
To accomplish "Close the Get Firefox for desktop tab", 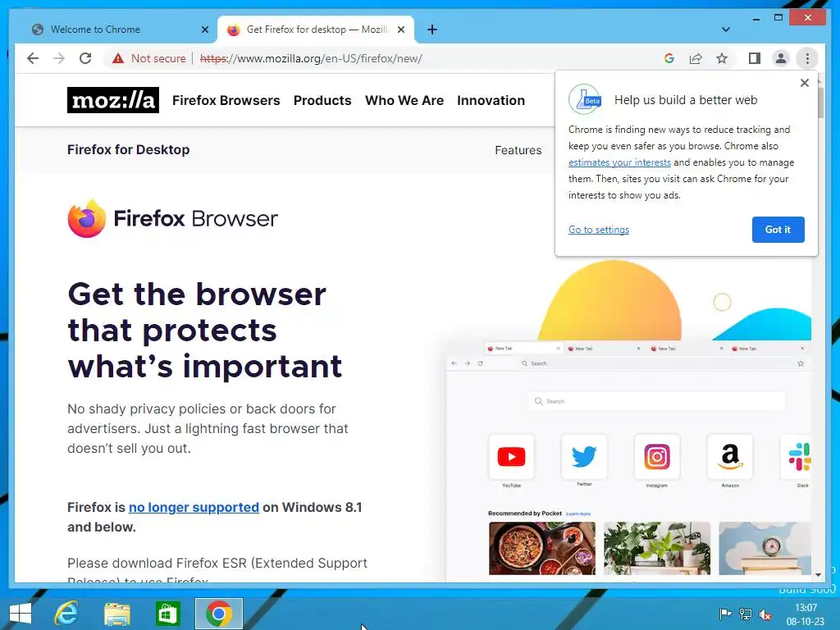I will [400, 30].
